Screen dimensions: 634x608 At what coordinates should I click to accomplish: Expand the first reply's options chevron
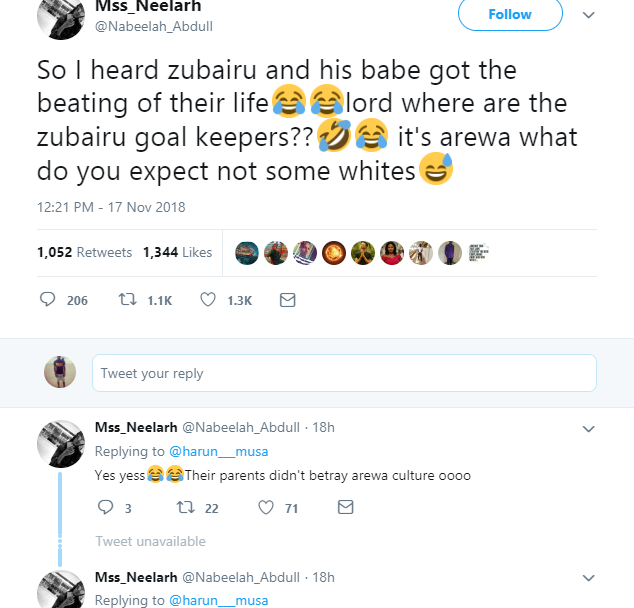[588, 428]
